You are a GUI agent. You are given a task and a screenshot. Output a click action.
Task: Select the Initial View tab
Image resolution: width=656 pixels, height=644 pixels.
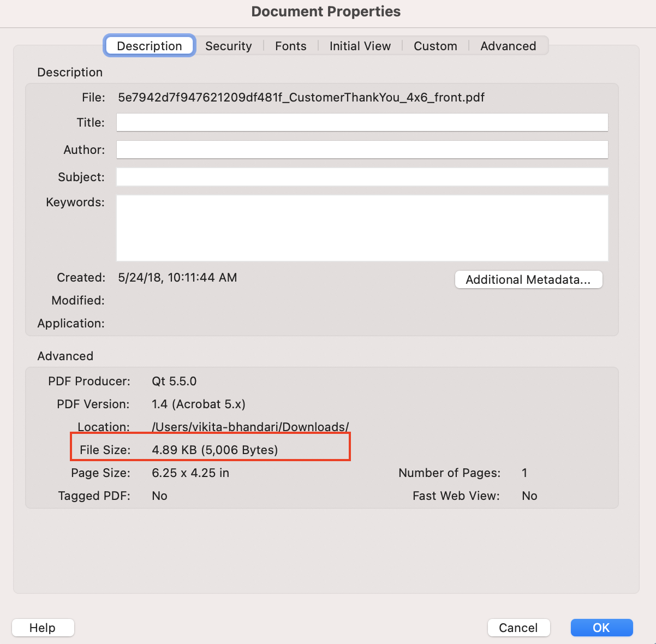(360, 46)
